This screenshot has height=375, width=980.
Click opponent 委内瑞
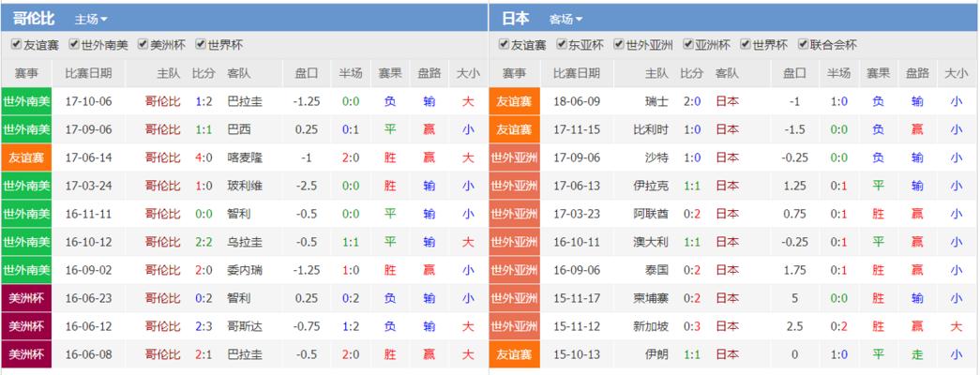click(245, 270)
